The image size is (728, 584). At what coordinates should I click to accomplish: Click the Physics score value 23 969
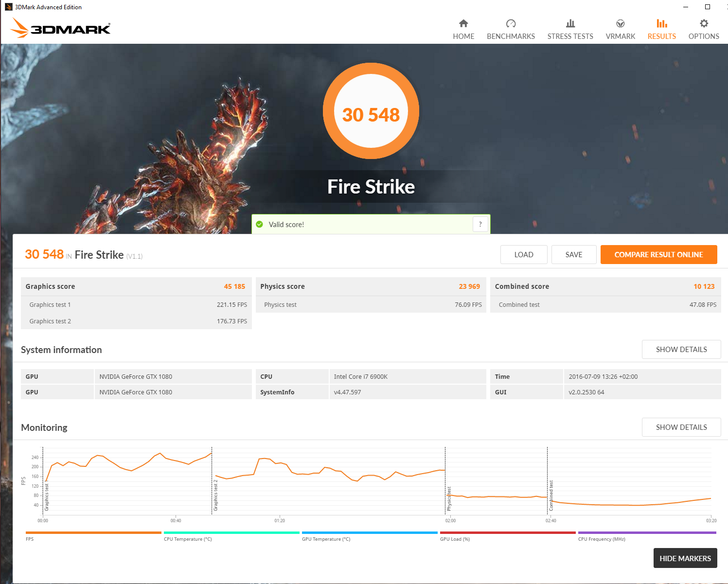coord(469,286)
